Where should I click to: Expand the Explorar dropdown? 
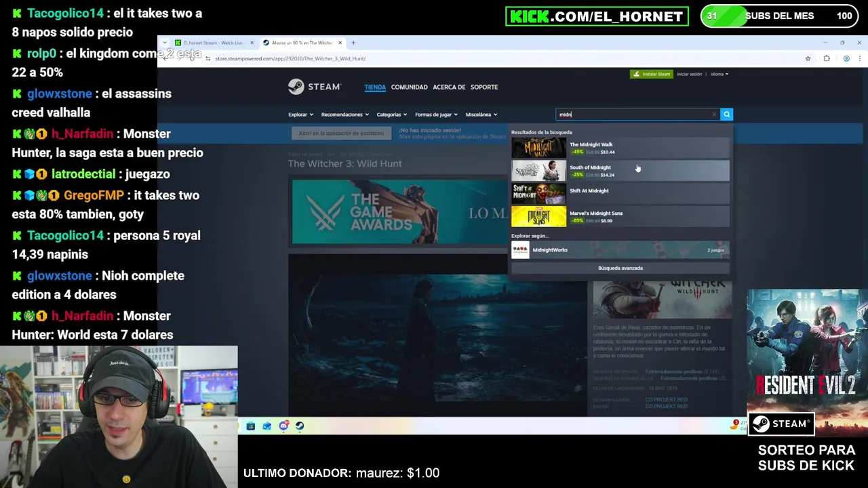click(300, 115)
